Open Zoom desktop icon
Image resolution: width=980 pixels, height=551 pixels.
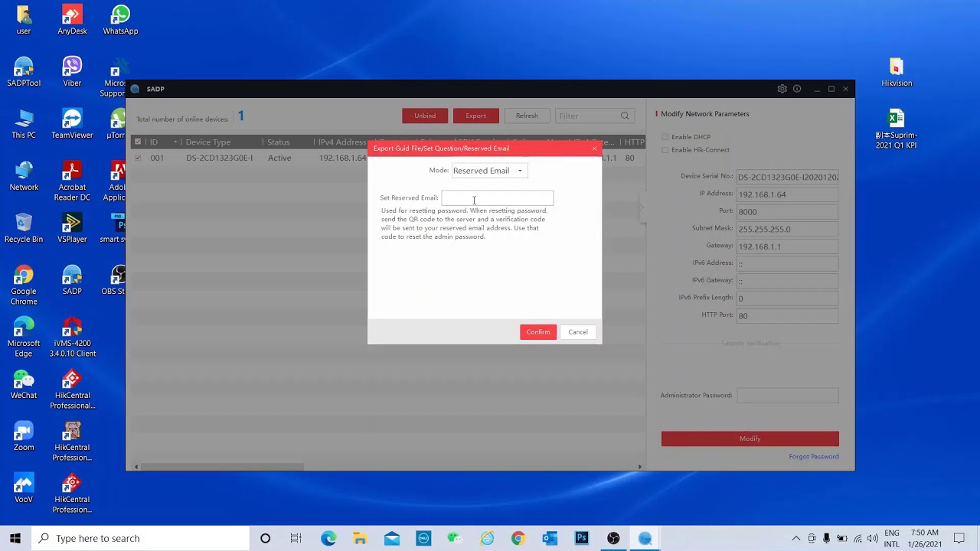coord(24,436)
